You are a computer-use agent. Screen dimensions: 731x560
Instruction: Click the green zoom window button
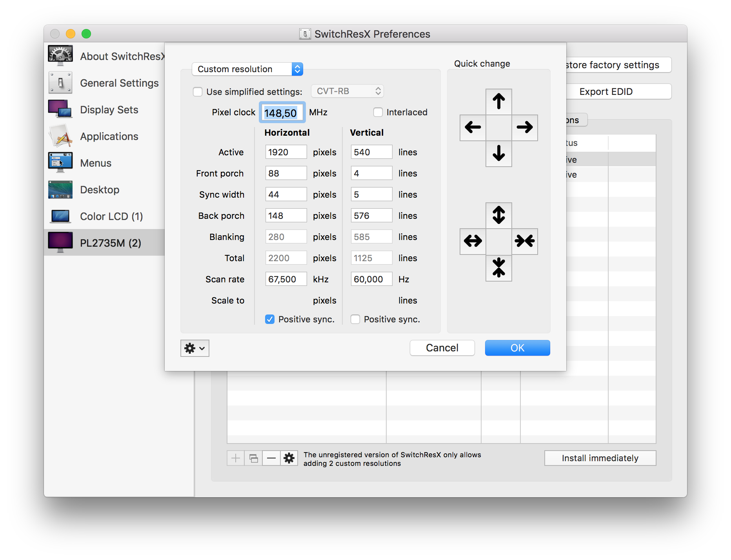[x=86, y=34]
